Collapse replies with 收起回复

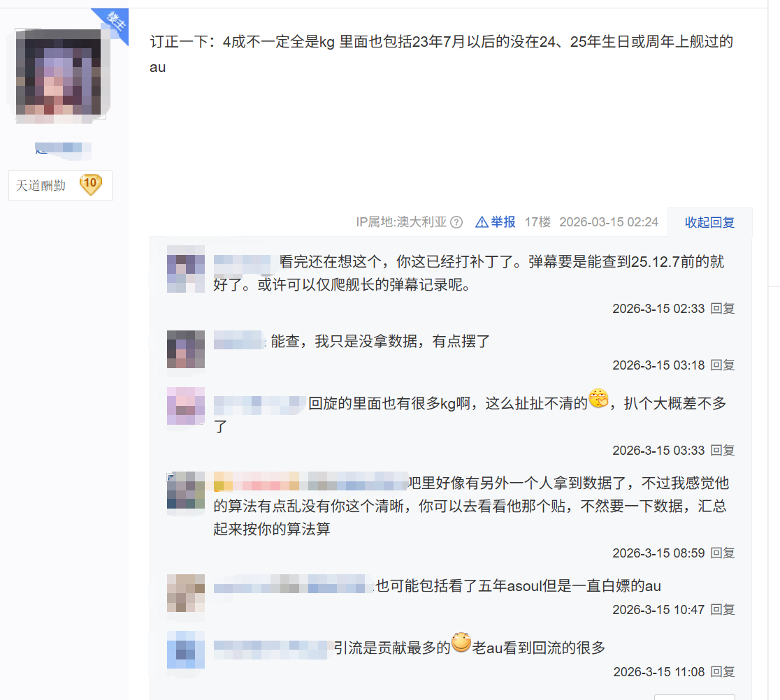(710, 222)
